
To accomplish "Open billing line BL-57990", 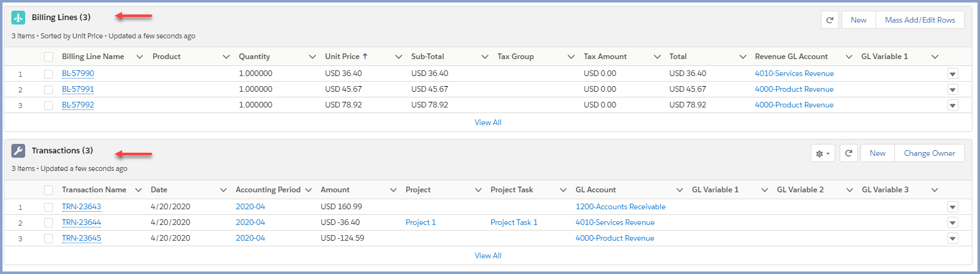I will [x=78, y=74].
